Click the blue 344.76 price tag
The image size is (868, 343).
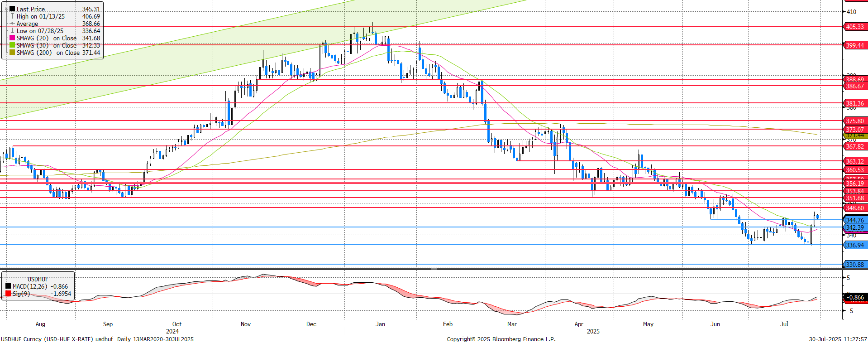[x=855, y=220]
